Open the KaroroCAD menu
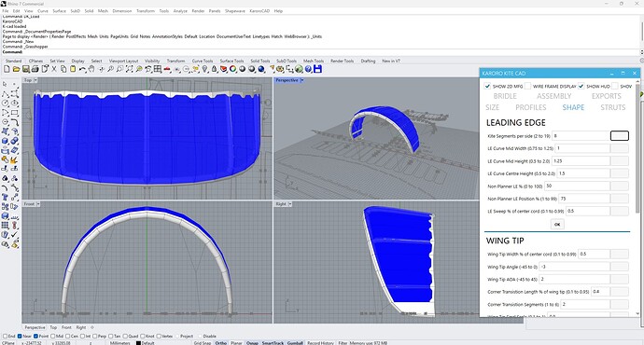Image resolution: width=644 pixels, height=345 pixels. pyautogui.click(x=259, y=11)
